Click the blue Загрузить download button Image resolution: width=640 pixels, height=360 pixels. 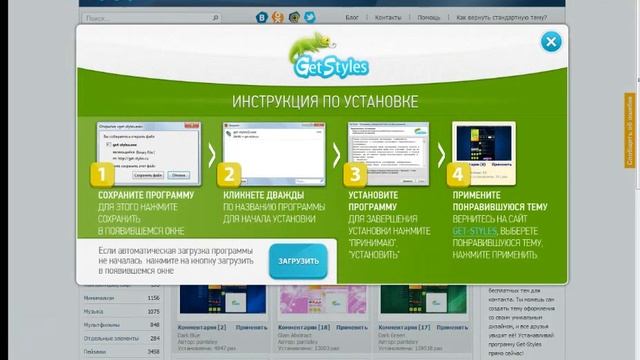point(298,261)
